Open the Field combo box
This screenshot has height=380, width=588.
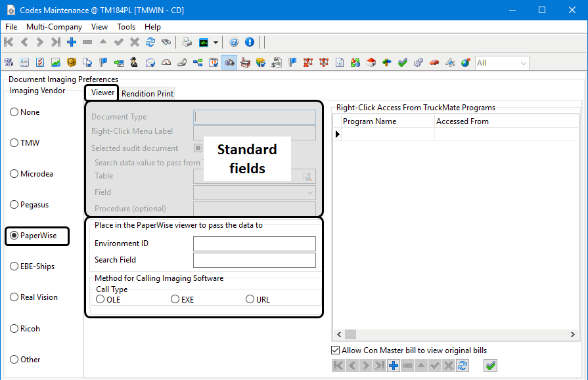click(254, 192)
